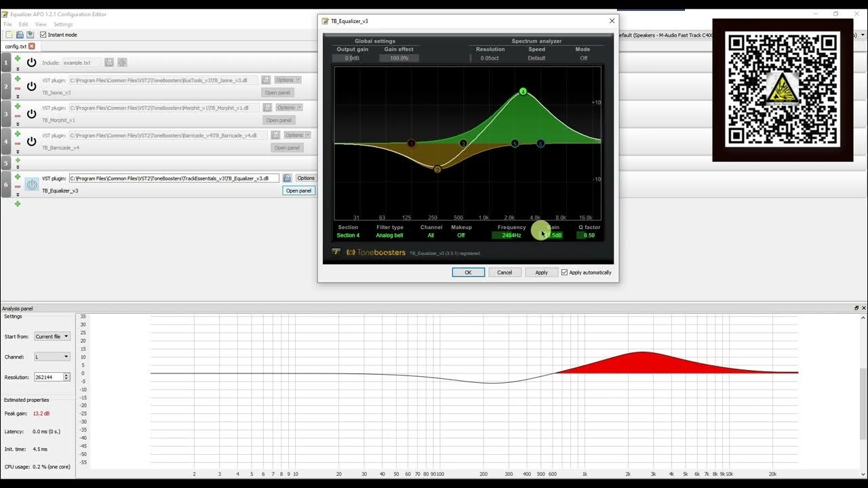The width and height of the screenshot is (868, 488).
Task: Add a filter at row 4 green plus
Action: coord(18,134)
